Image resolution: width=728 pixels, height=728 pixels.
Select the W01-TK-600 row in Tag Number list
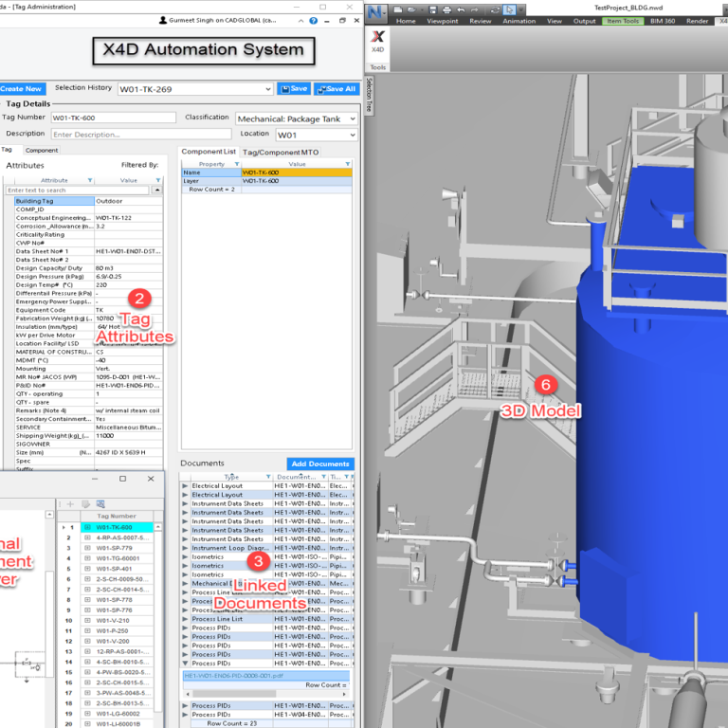pos(117,527)
